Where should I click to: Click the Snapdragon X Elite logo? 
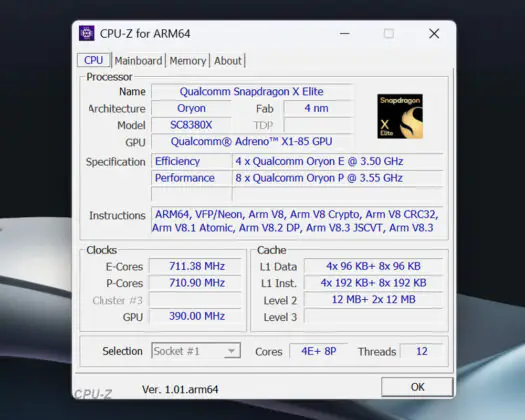point(400,116)
